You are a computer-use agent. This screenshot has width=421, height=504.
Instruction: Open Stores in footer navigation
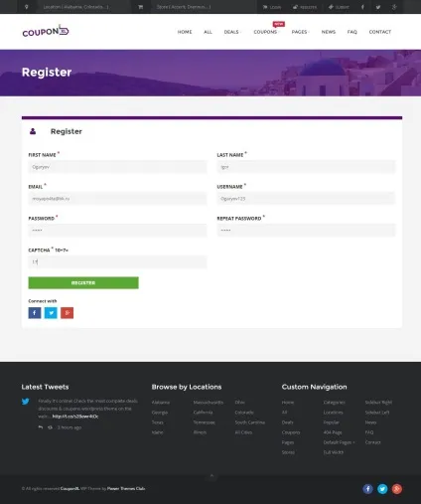tap(288, 452)
